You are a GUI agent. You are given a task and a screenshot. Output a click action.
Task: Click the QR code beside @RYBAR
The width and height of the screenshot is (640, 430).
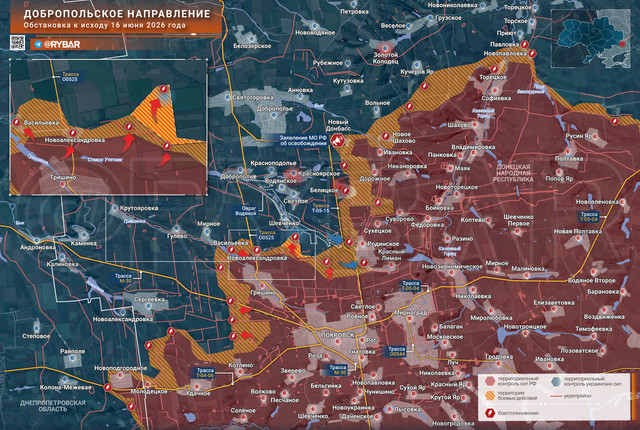tap(17, 43)
